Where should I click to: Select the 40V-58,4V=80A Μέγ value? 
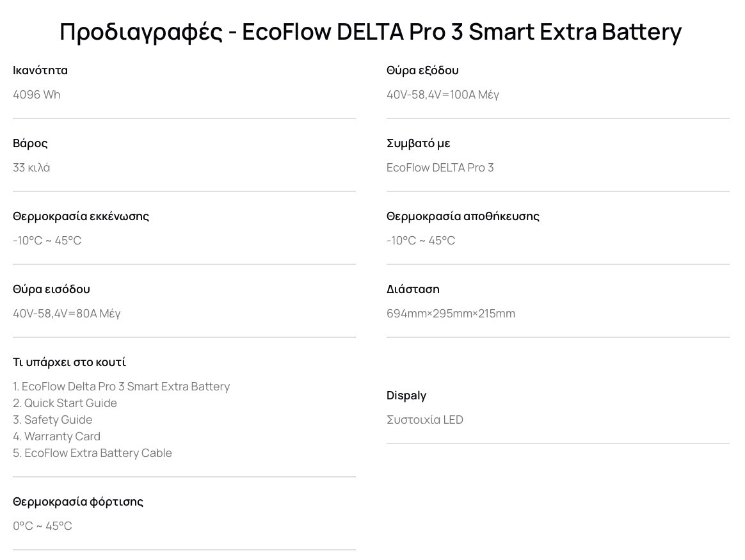[x=67, y=314]
